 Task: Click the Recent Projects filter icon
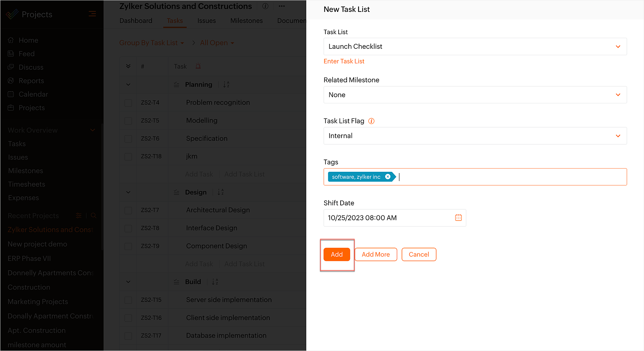tap(79, 215)
